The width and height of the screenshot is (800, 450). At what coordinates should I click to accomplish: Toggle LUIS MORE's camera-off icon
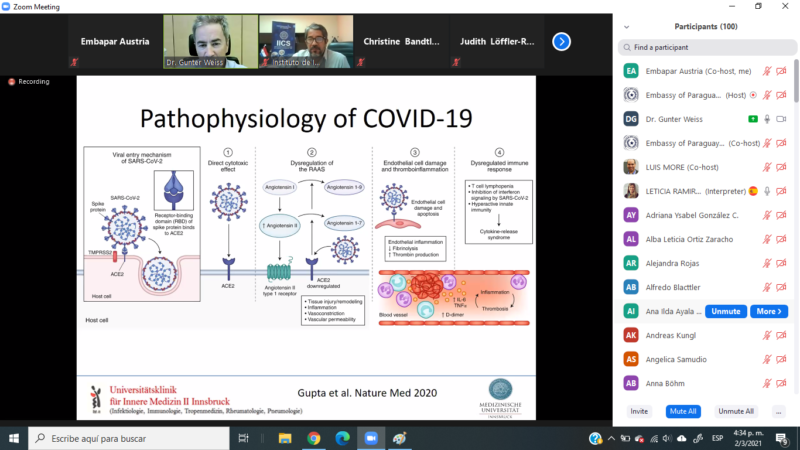click(781, 167)
